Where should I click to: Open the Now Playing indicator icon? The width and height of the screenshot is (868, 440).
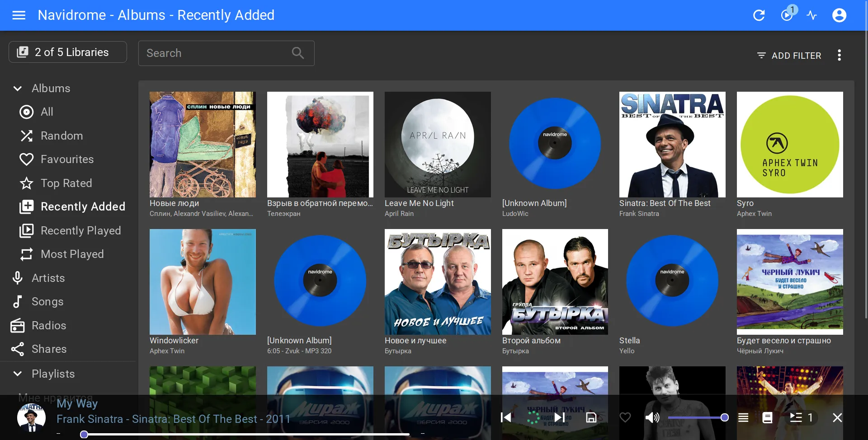(x=787, y=15)
